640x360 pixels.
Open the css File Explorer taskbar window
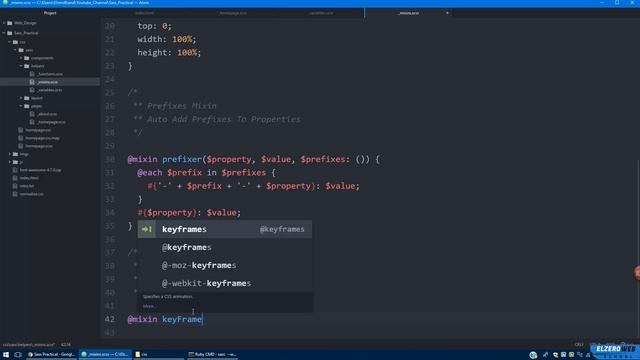point(158,354)
